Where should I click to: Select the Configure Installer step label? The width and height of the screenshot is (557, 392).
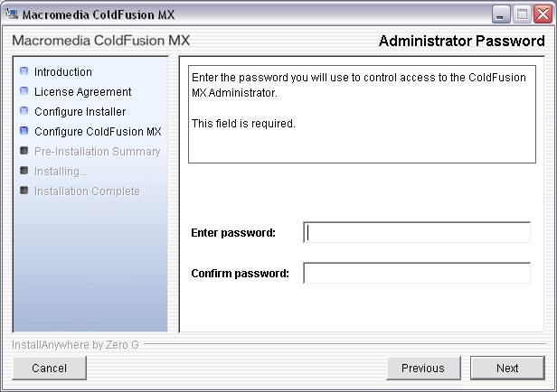pyautogui.click(x=80, y=112)
